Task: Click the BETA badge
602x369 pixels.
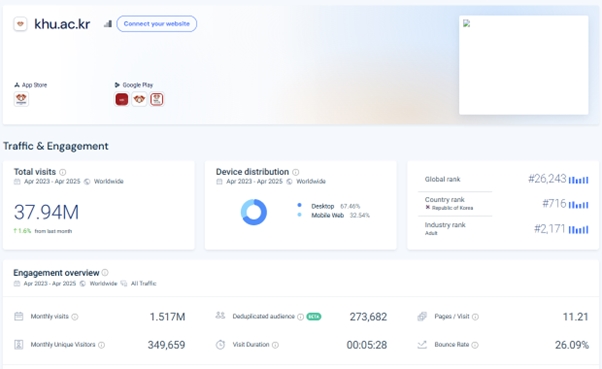Action: point(314,317)
